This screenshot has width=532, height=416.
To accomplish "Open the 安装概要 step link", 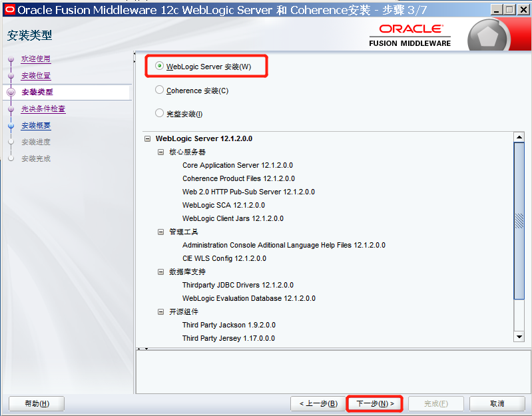I will [36, 125].
